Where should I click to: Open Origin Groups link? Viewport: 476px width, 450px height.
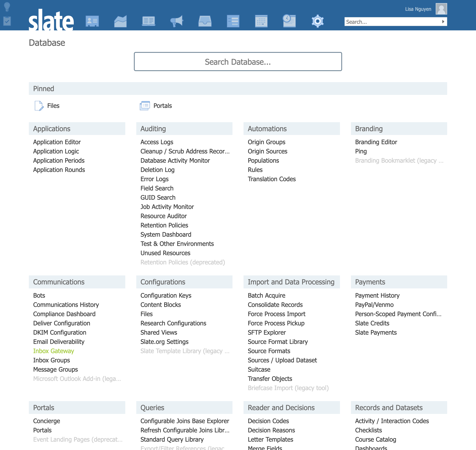pos(266,142)
